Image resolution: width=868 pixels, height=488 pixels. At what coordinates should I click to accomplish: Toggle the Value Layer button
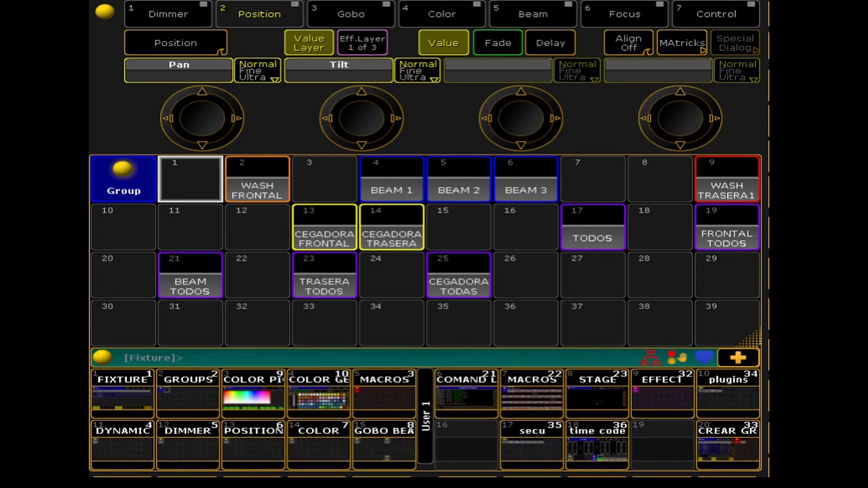click(x=309, y=43)
